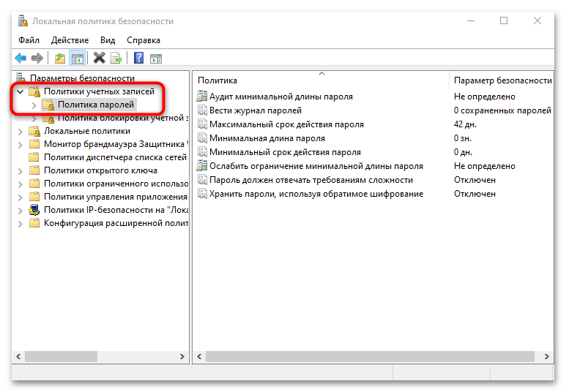Click icon of 'Хранить пароли, используя обратимое шифрование'
This screenshot has height=392, width=566.
point(202,194)
